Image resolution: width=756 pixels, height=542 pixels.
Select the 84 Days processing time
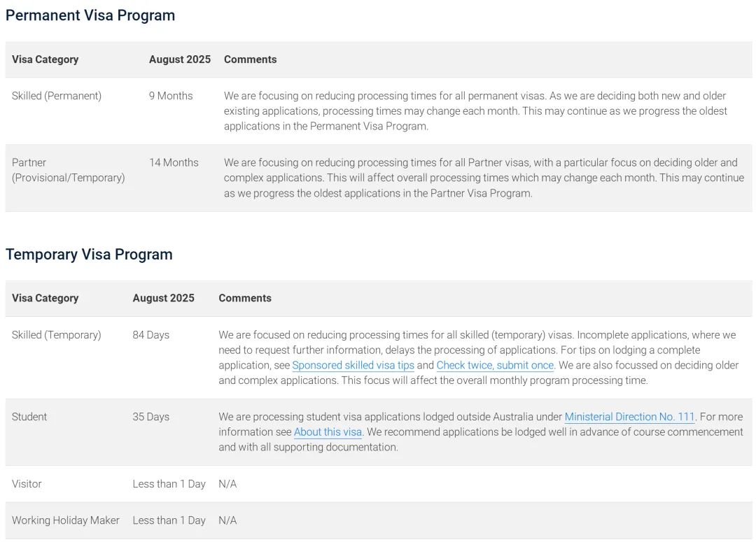[151, 335]
